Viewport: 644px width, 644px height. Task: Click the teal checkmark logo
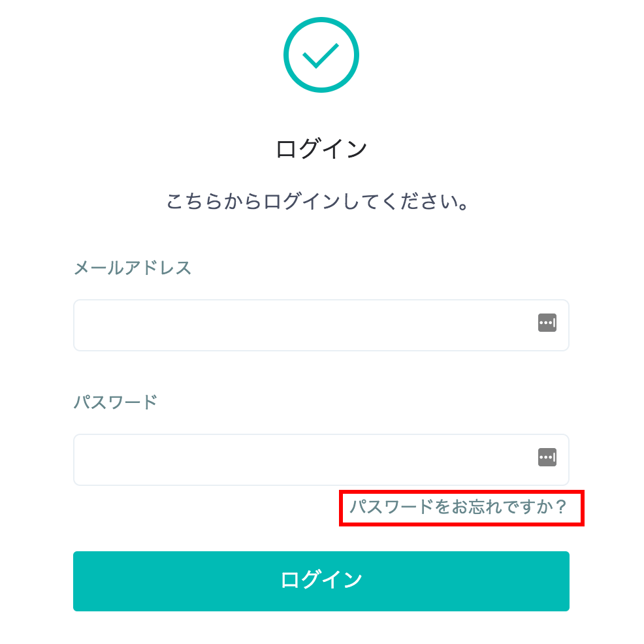(x=321, y=55)
